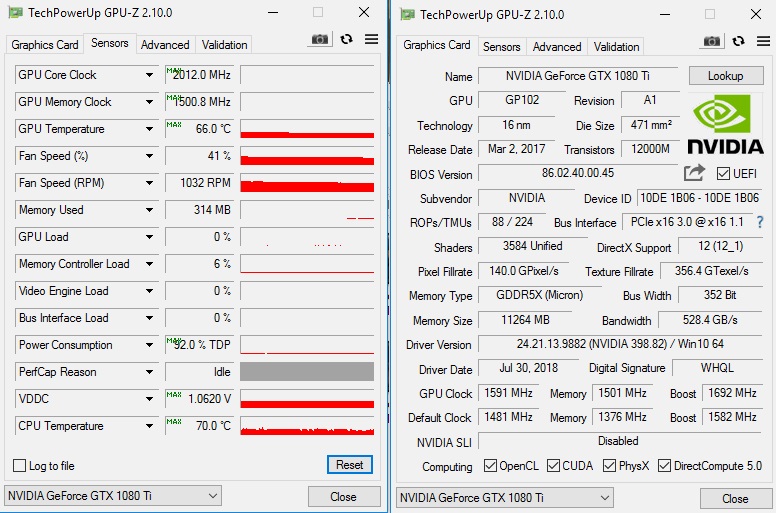
Task: Click the VDDC voltage graph
Action: tap(307, 399)
